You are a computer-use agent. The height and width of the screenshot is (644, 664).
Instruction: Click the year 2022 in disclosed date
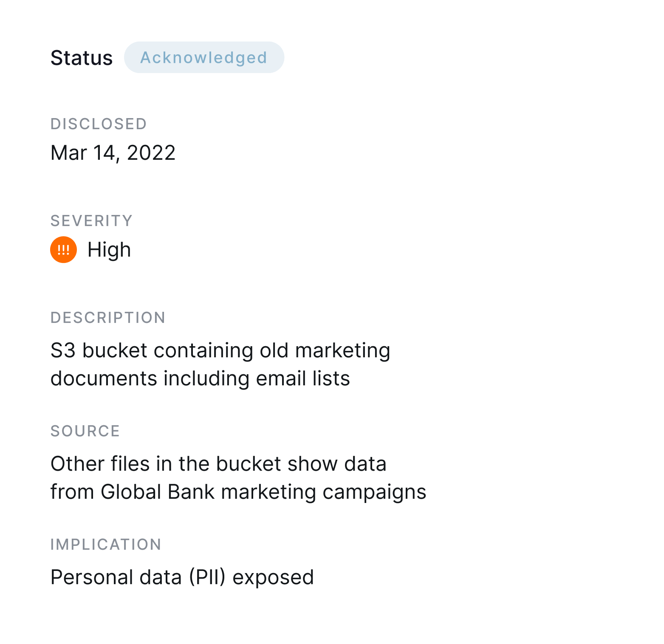pyautogui.click(x=151, y=153)
